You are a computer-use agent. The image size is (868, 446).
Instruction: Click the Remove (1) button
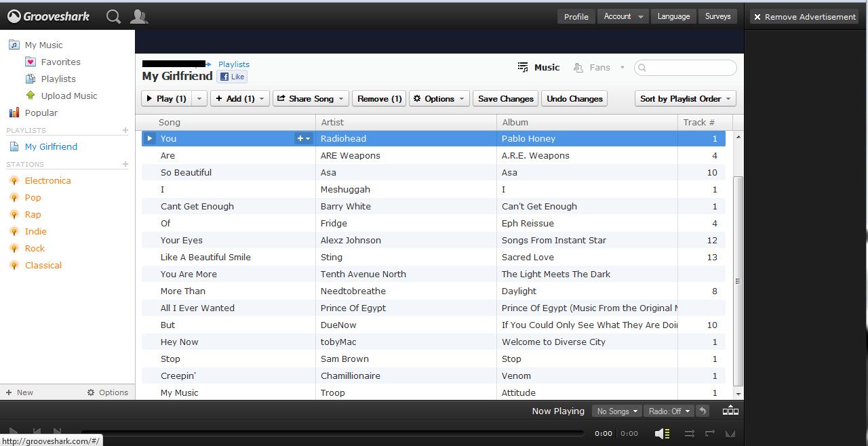[x=379, y=98]
